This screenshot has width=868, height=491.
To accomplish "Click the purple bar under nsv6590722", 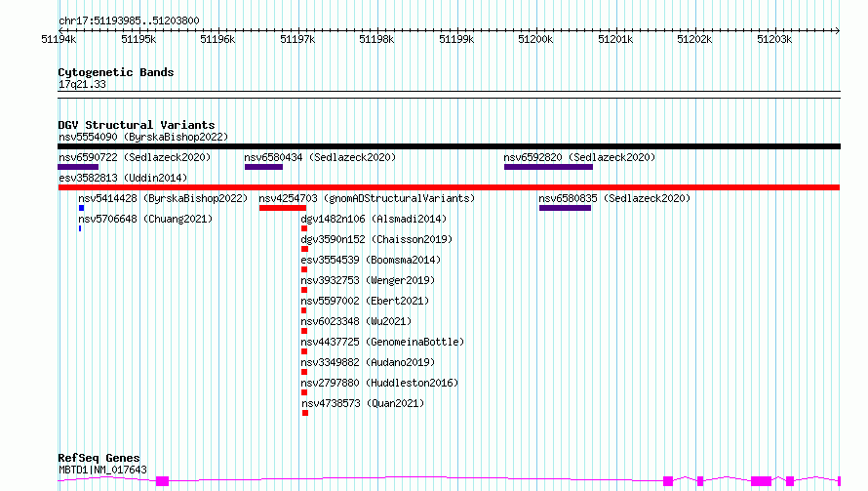I will 78,167.
